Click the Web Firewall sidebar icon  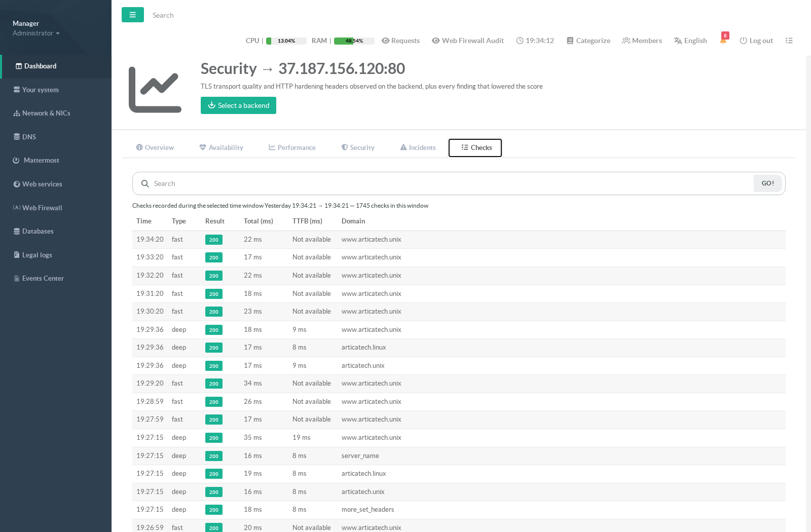pyautogui.click(x=17, y=208)
